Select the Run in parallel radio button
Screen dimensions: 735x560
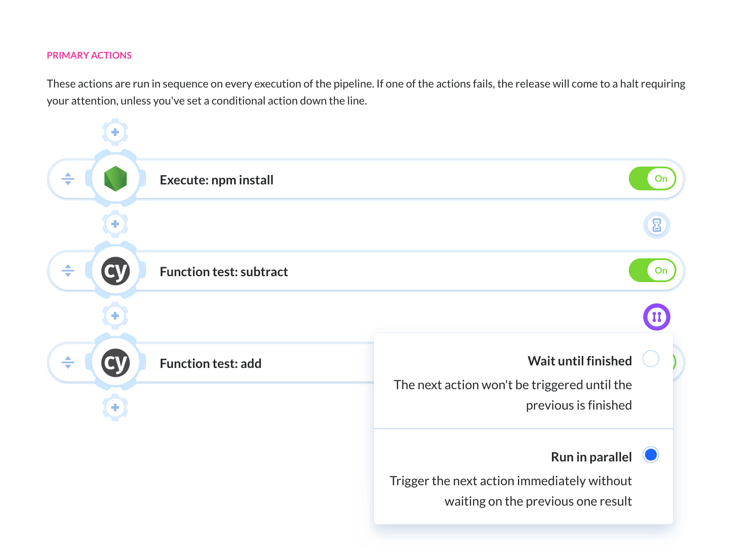click(x=651, y=455)
